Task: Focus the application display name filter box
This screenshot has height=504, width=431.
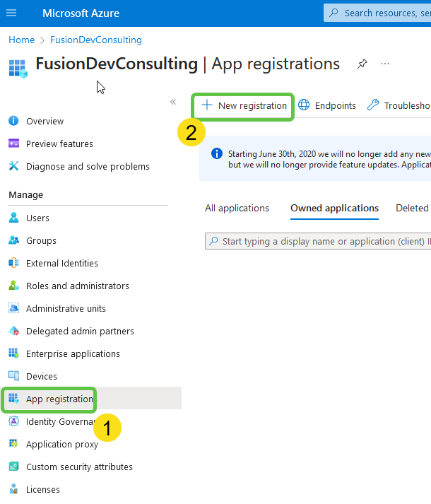Action: tap(321, 241)
